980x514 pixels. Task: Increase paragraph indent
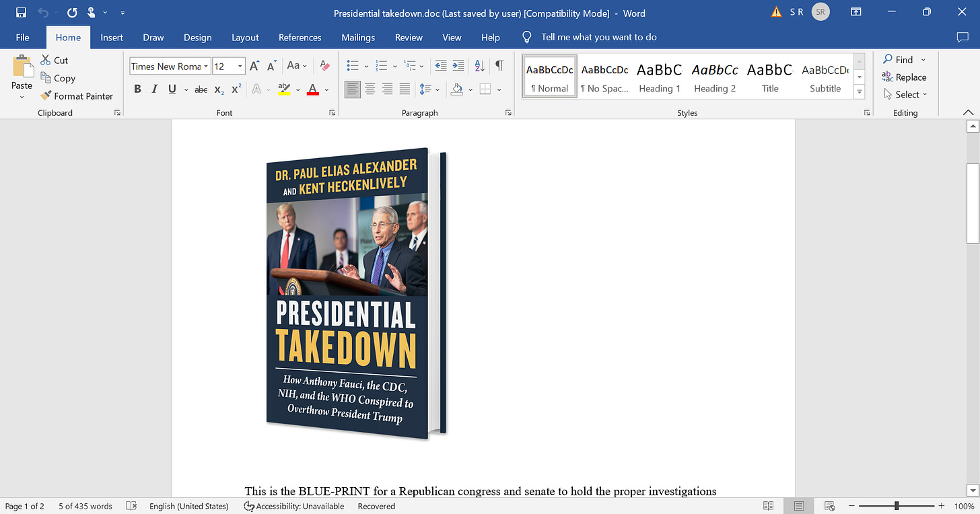click(x=458, y=66)
